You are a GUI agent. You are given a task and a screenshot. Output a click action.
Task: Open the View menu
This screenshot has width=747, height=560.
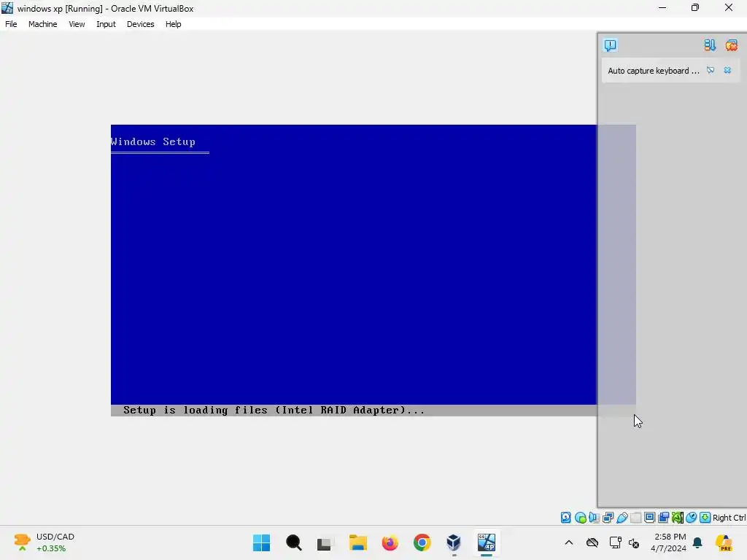tap(76, 24)
